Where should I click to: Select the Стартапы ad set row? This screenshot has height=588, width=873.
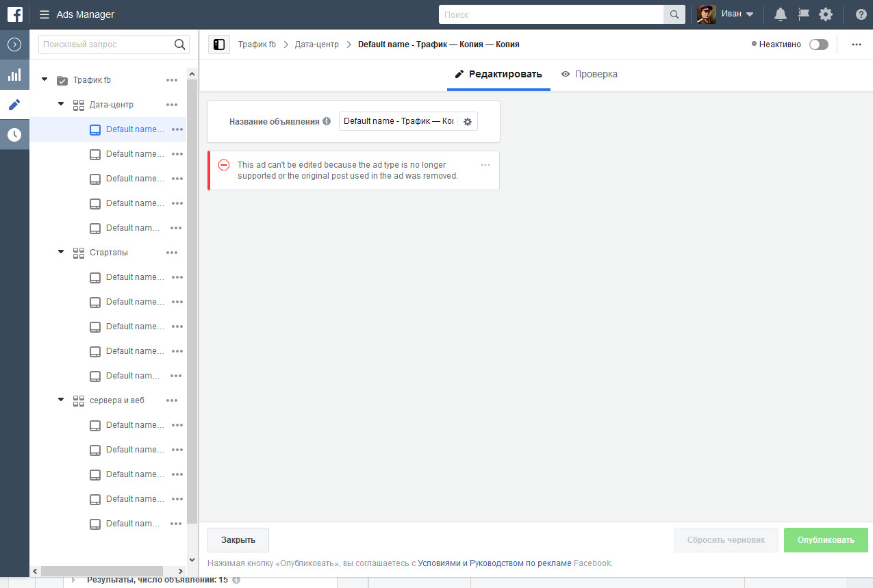tap(109, 253)
